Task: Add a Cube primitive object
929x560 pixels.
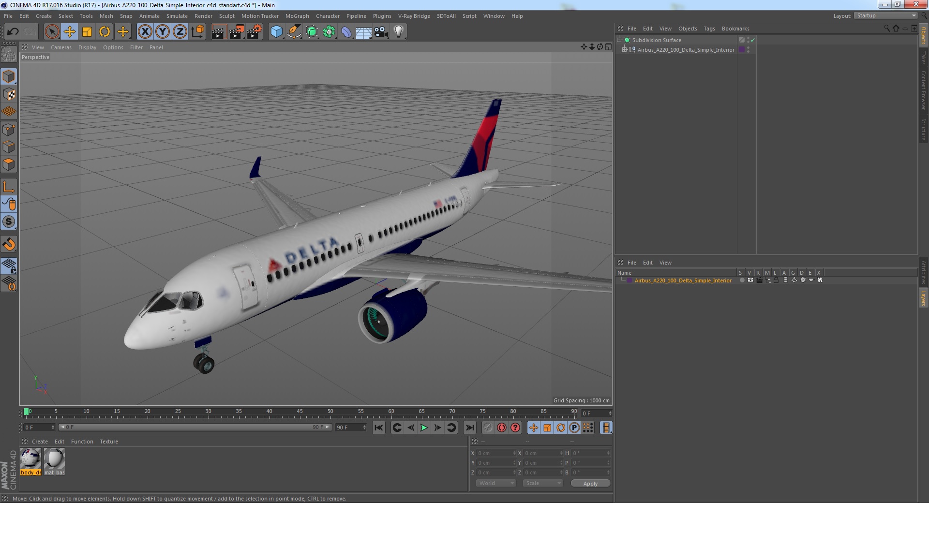Action: [x=276, y=32]
